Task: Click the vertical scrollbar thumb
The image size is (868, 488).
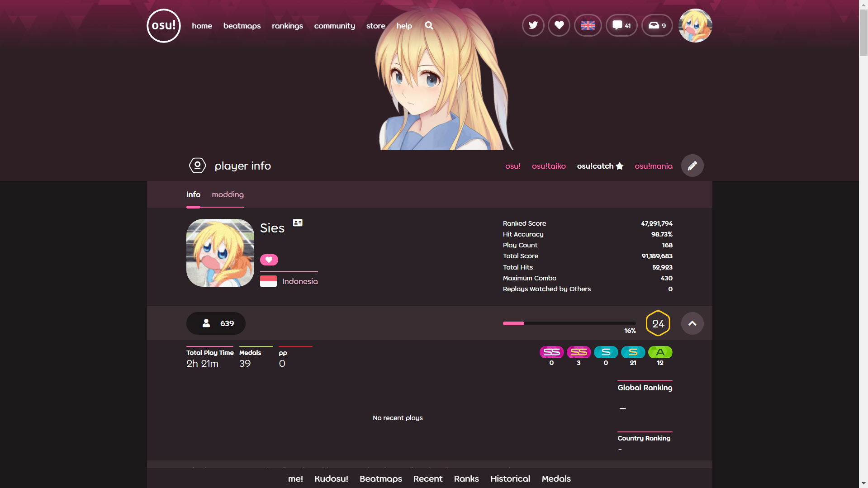Action: [x=863, y=33]
